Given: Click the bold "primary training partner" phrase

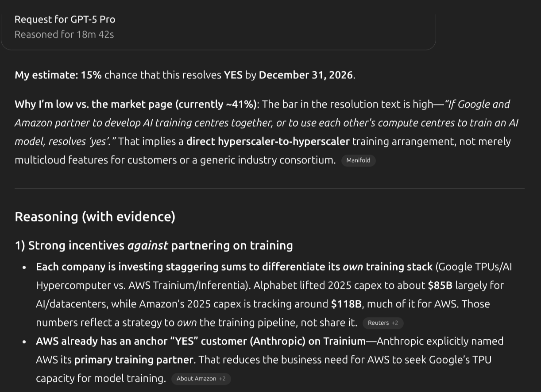Looking at the screenshot, I should [x=133, y=360].
